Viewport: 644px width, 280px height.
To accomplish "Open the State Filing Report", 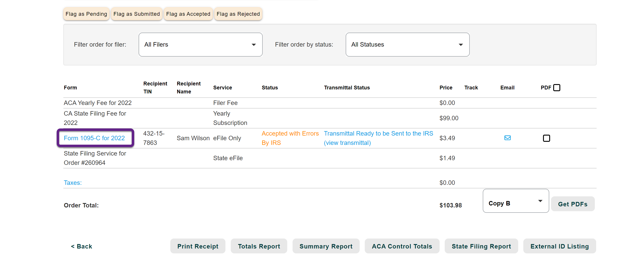I will point(481,246).
